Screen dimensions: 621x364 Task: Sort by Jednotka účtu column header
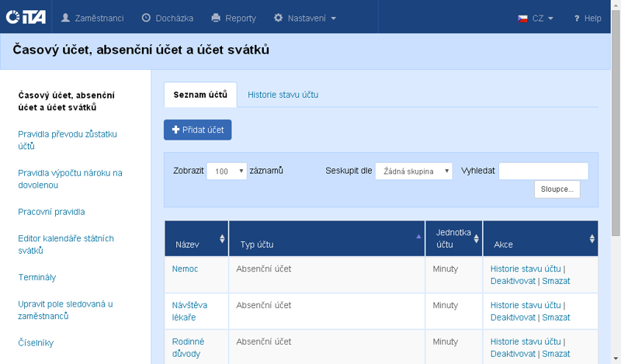tap(454, 239)
